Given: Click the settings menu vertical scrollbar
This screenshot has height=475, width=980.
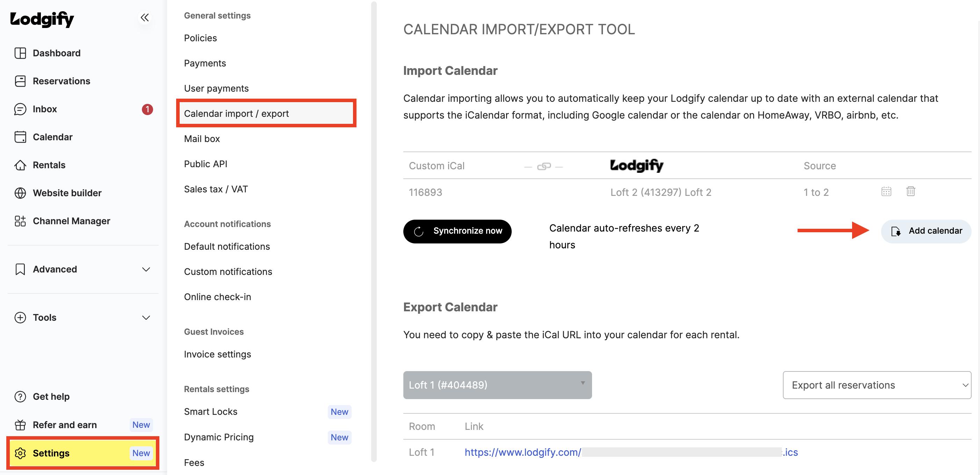Looking at the screenshot, I should pyautogui.click(x=374, y=232).
